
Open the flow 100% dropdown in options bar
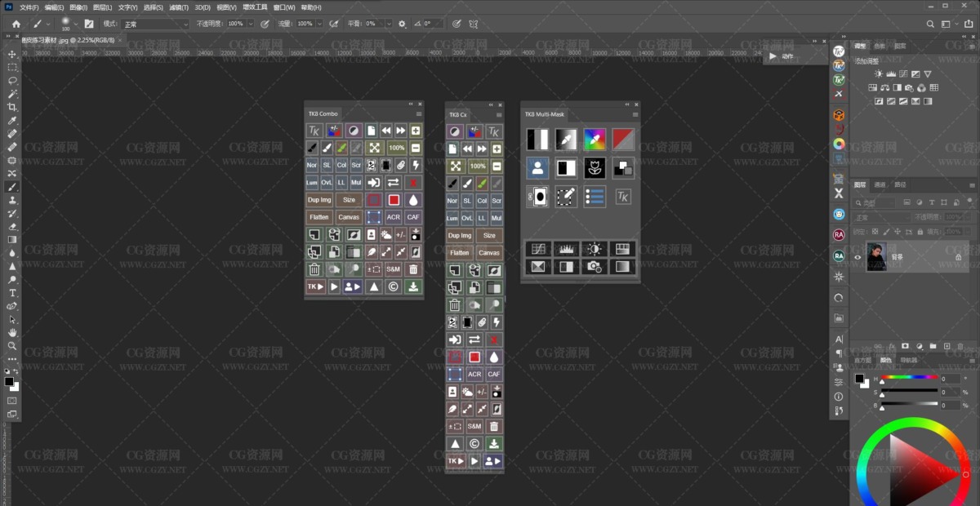319,24
